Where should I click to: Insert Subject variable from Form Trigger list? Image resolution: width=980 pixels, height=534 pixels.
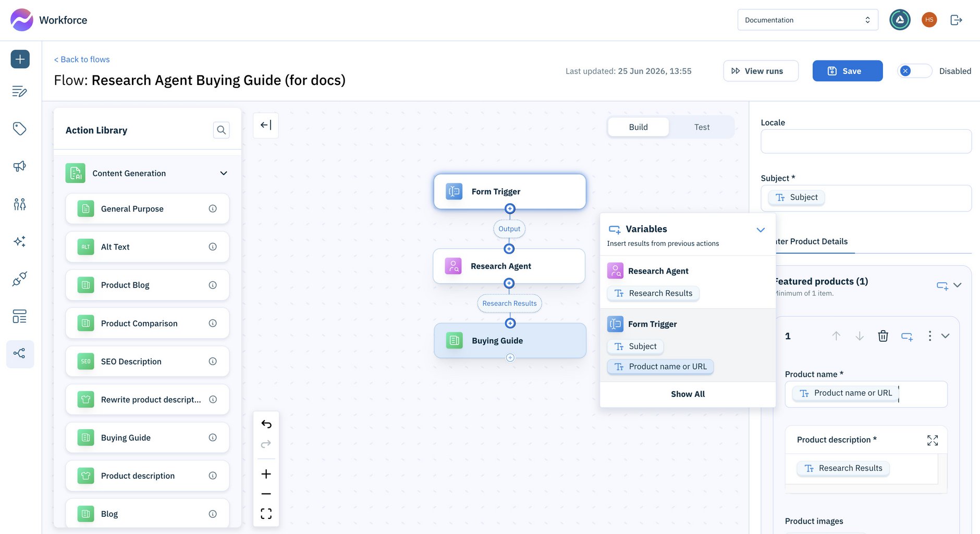point(635,346)
